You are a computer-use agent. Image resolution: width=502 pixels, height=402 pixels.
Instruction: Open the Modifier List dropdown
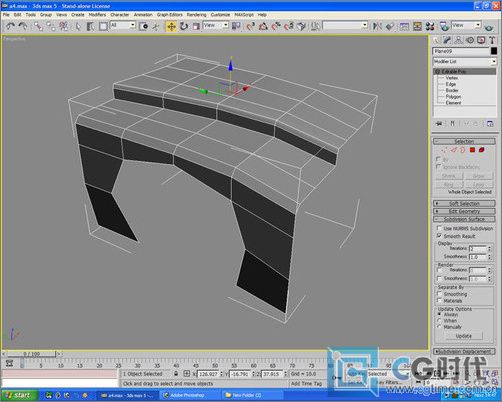tap(464, 62)
